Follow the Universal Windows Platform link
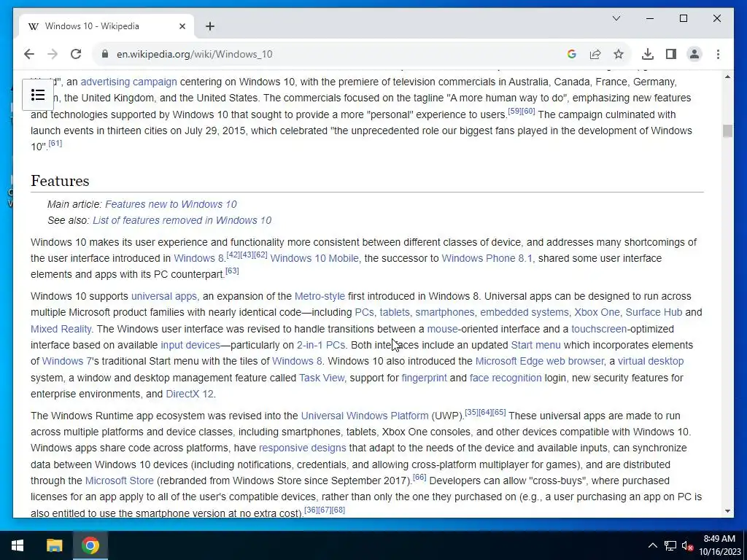Viewport: 747px width, 560px height. (365, 416)
